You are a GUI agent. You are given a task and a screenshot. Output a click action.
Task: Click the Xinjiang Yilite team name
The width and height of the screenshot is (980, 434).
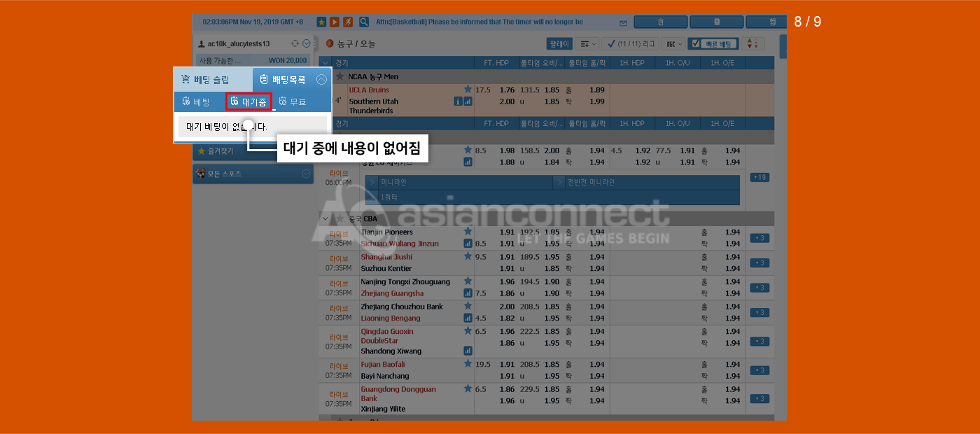(x=383, y=408)
